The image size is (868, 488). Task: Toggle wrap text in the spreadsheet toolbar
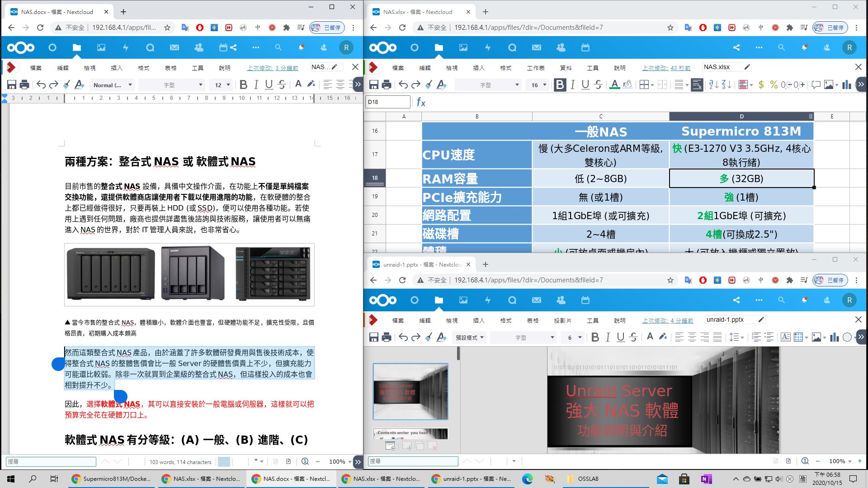pyautogui.click(x=697, y=84)
